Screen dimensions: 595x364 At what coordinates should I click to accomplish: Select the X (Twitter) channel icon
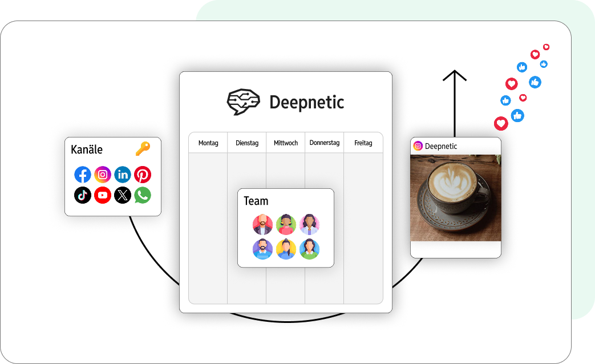click(x=123, y=195)
